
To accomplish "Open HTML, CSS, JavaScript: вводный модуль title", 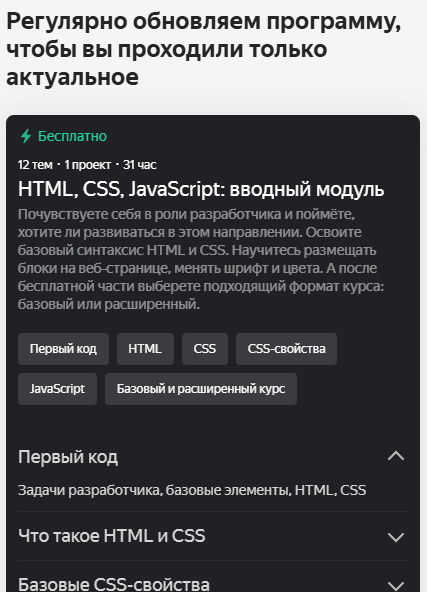I will (x=201, y=189).
